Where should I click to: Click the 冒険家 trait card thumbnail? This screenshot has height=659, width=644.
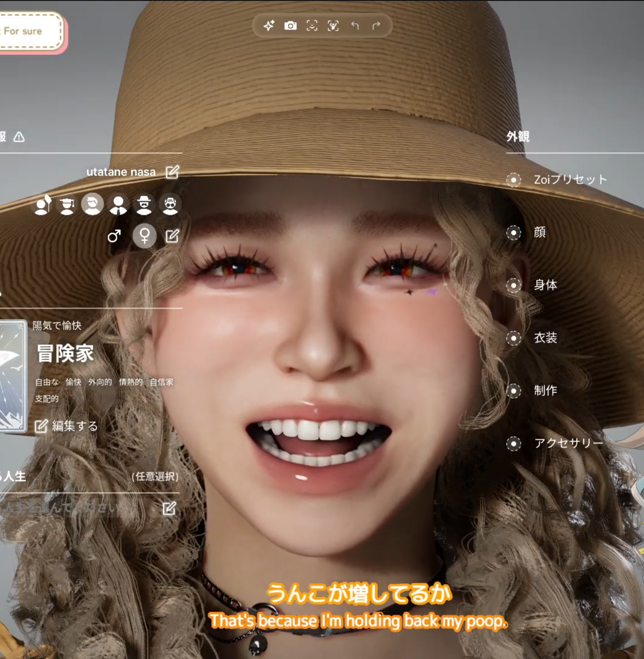pyautogui.click(x=12, y=376)
